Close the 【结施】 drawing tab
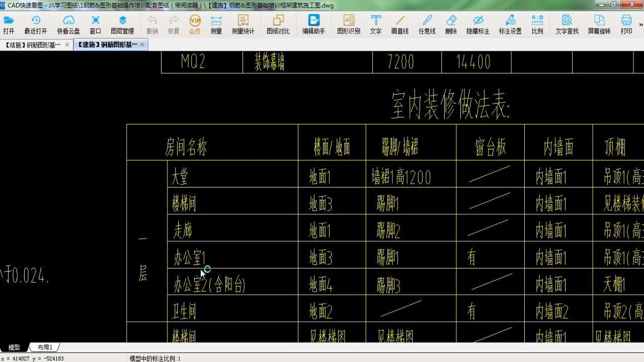 pyautogui.click(x=68, y=45)
